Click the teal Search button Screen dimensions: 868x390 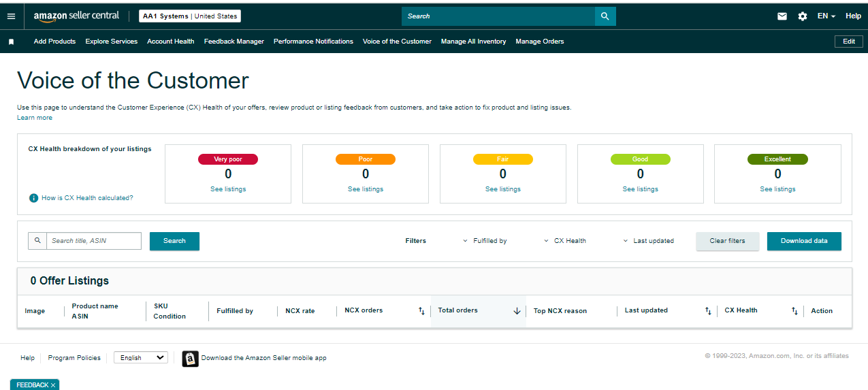(x=174, y=241)
